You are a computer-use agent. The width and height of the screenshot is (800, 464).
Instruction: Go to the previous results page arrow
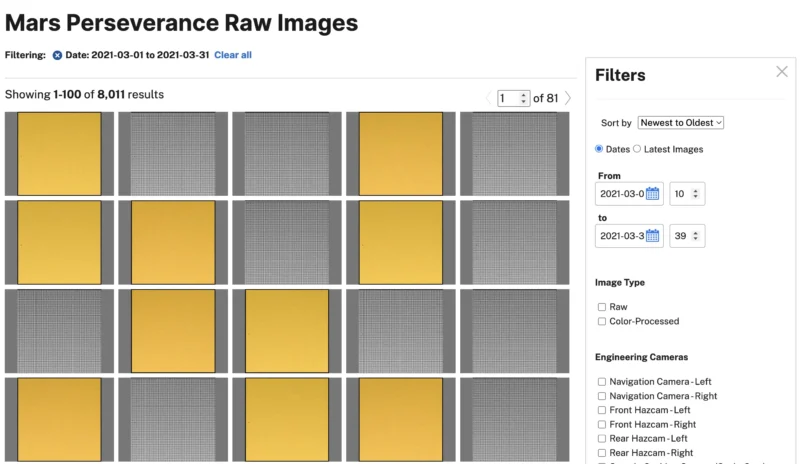(489, 98)
